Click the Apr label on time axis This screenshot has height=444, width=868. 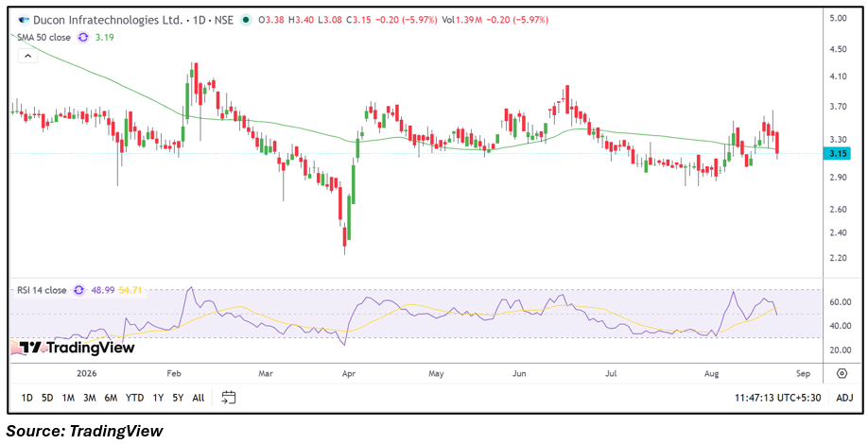(348, 374)
